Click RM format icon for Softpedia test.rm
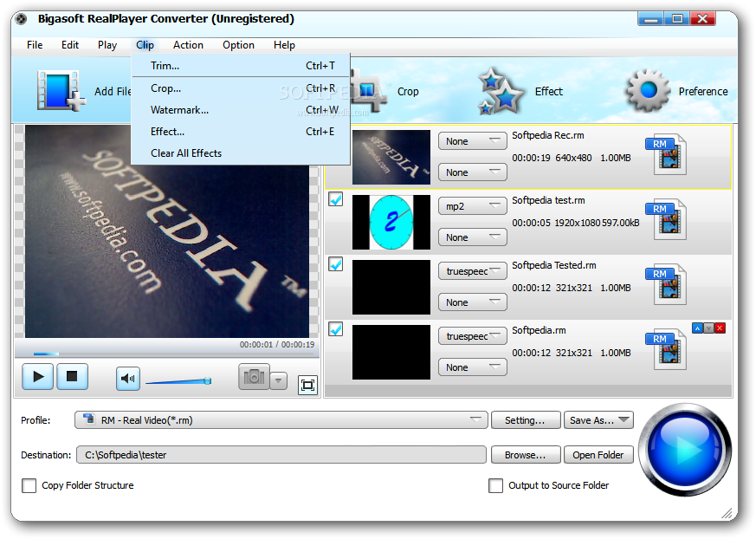This screenshot has width=756, height=539. coord(666,219)
